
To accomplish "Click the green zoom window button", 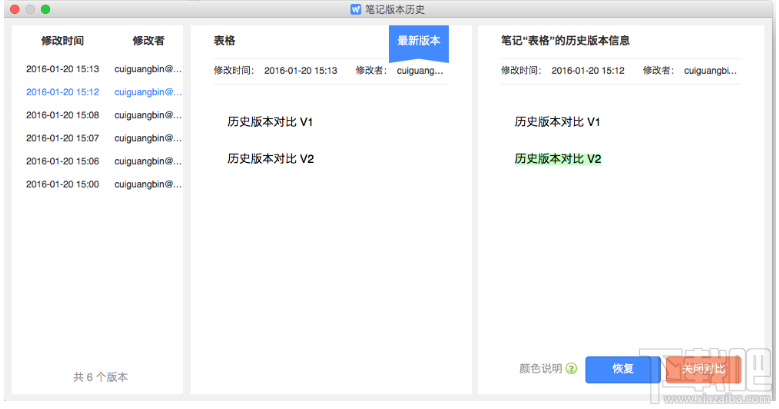I will coord(45,9).
